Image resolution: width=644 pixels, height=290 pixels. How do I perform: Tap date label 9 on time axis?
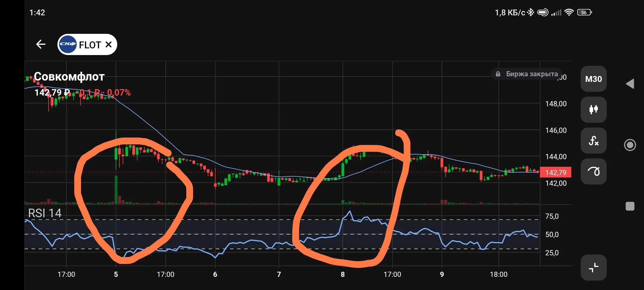coord(442,274)
